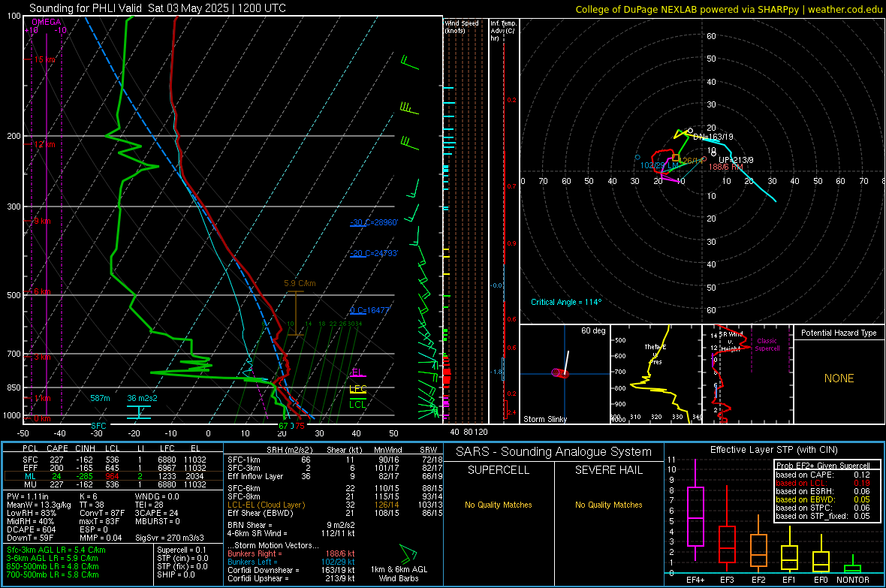Click '700-500mb LR = 5.8 C/km'
886x588 pixels.
coord(53,574)
